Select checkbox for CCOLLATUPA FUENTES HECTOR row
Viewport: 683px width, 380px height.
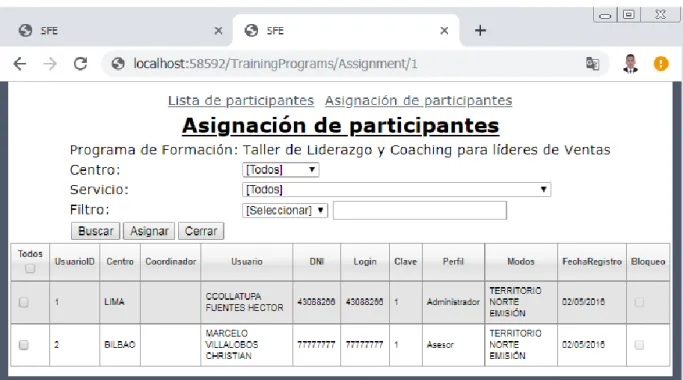[x=24, y=302]
